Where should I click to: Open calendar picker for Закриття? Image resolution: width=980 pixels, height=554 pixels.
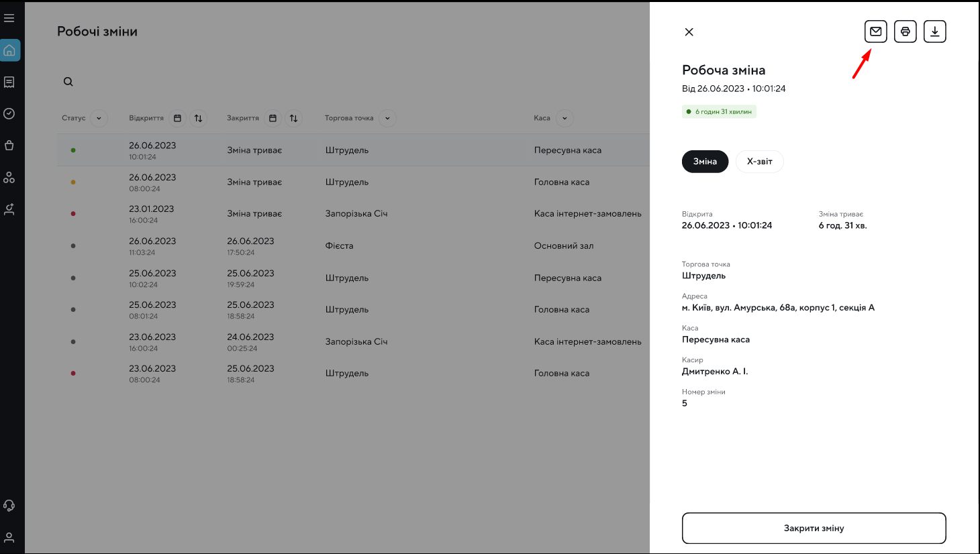point(273,118)
